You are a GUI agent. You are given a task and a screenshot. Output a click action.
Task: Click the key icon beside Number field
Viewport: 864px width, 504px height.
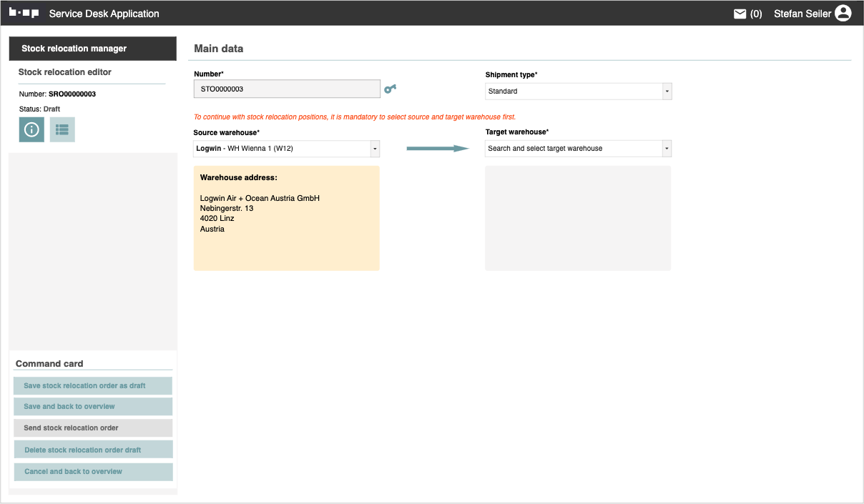pos(390,89)
